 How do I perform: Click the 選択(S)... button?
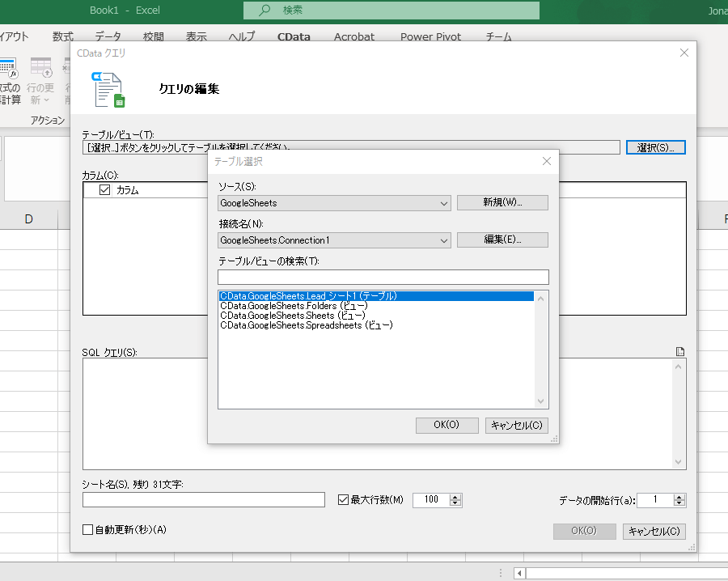pyautogui.click(x=655, y=148)
